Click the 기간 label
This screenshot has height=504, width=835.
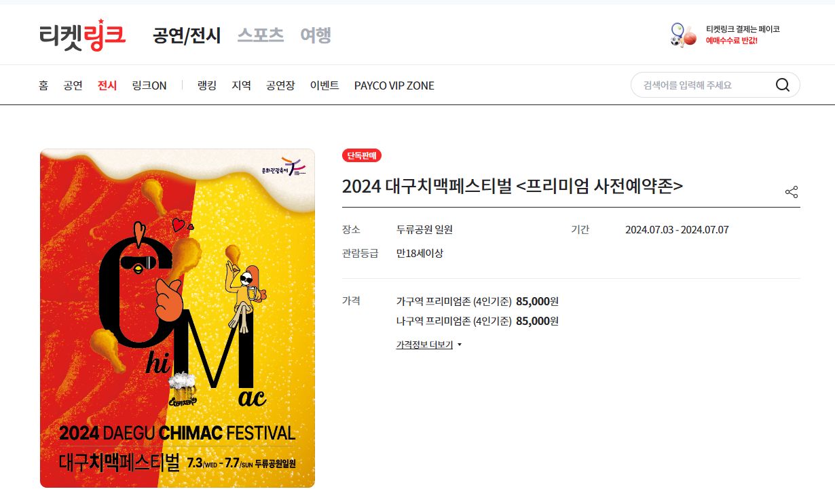(x=580, y=229)
